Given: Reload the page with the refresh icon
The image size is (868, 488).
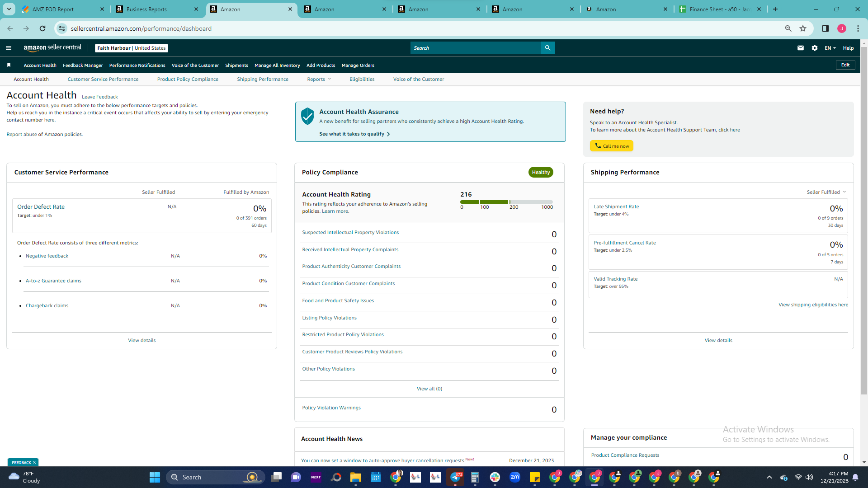Looking at the screenshot, I should click(42, 28).
